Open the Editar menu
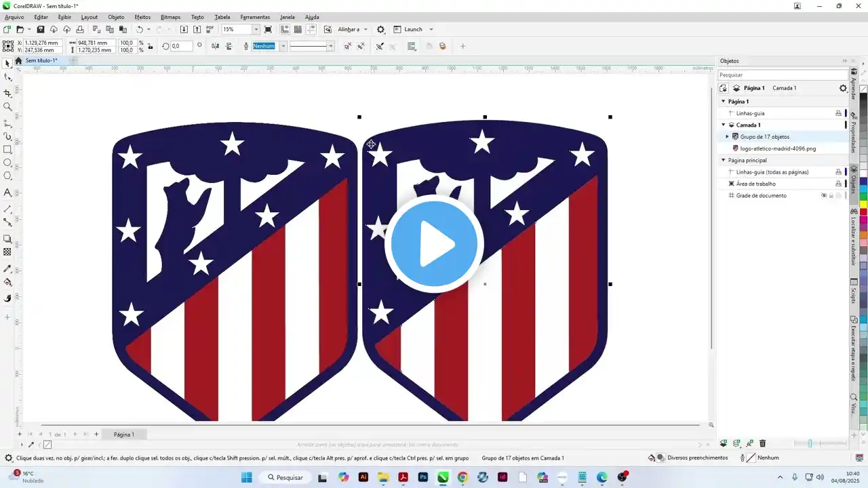This screenshot has height=488, width=868. coord(41,17)
